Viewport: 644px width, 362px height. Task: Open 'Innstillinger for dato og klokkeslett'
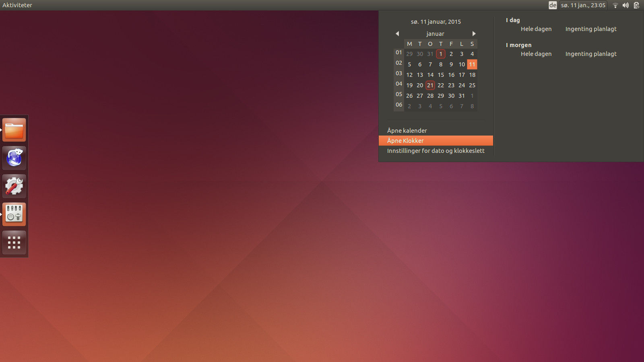436,151
